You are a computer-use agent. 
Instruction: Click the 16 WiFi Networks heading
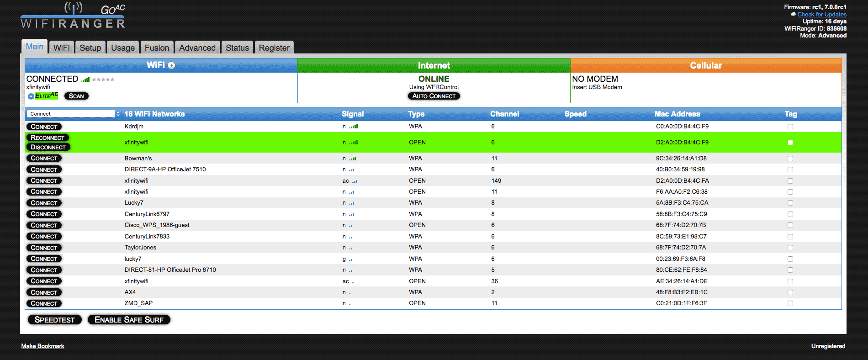(x=154, y=114)
